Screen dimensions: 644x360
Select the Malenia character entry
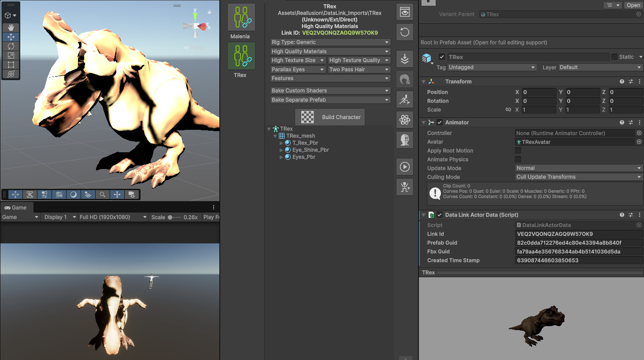[241, 22]
